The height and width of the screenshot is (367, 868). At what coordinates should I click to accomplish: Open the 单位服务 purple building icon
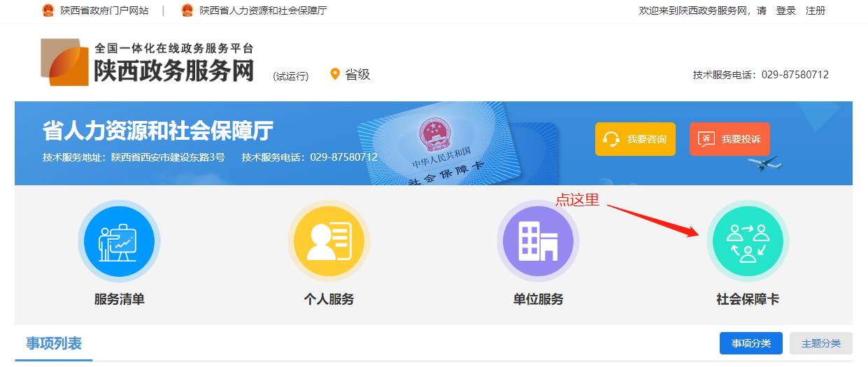(x=538, y=242)
